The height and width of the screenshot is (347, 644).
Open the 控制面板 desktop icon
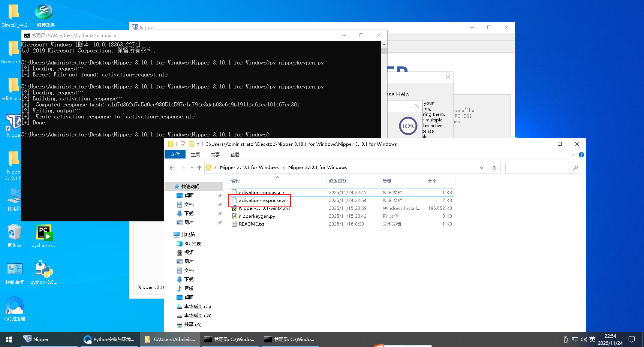pos(15,269)
